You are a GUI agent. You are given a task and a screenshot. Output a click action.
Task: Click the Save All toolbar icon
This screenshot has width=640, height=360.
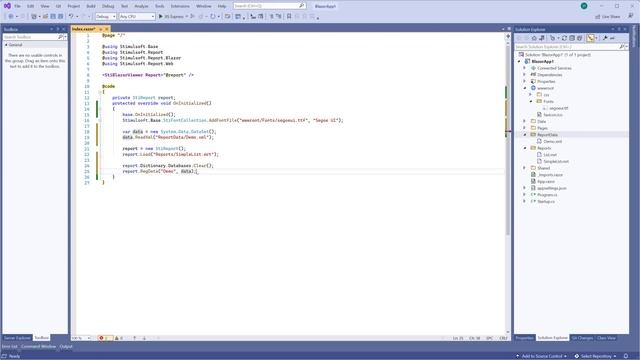[60, 16]
